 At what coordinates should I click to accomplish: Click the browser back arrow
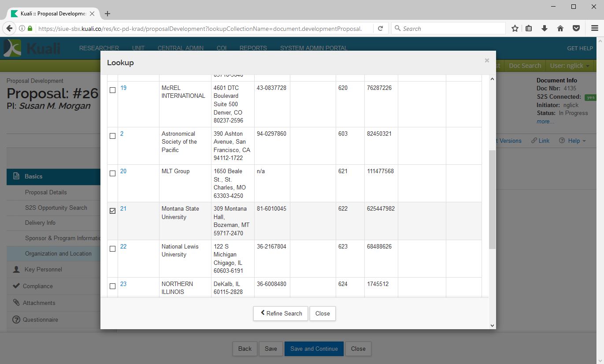click(x=9, y=29)
